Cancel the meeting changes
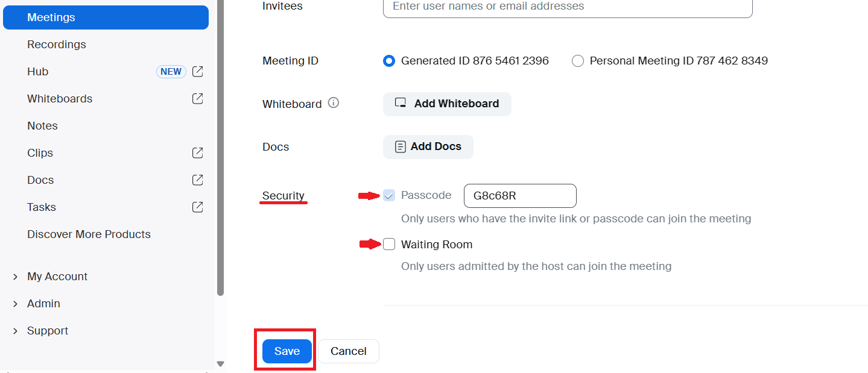The height and width of the screenshot is (373, 868). click(x=348, y=351)
